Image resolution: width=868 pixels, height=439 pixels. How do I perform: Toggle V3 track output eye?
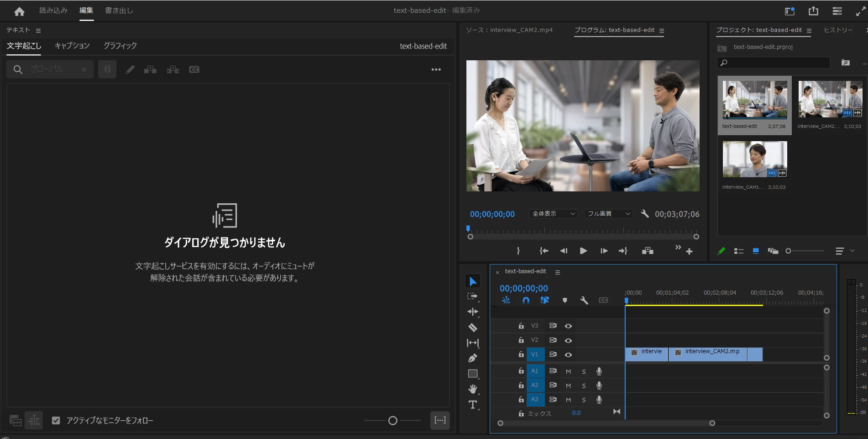point(568,326)
